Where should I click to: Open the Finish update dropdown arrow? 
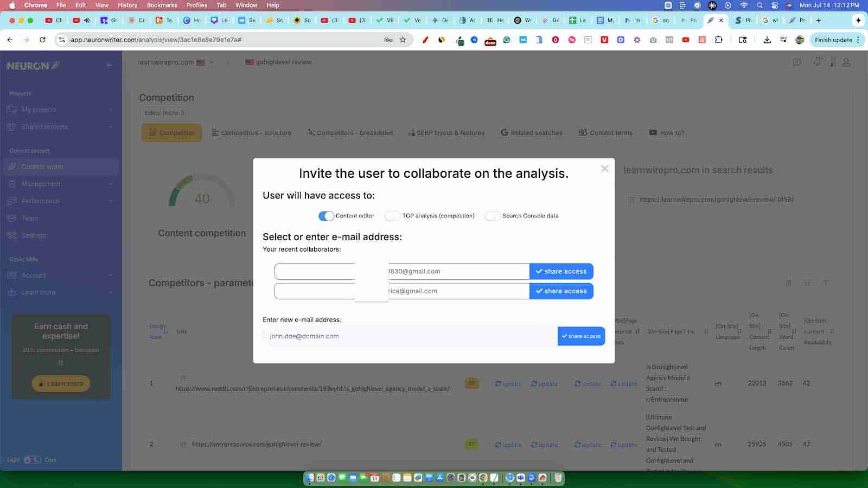858,40
